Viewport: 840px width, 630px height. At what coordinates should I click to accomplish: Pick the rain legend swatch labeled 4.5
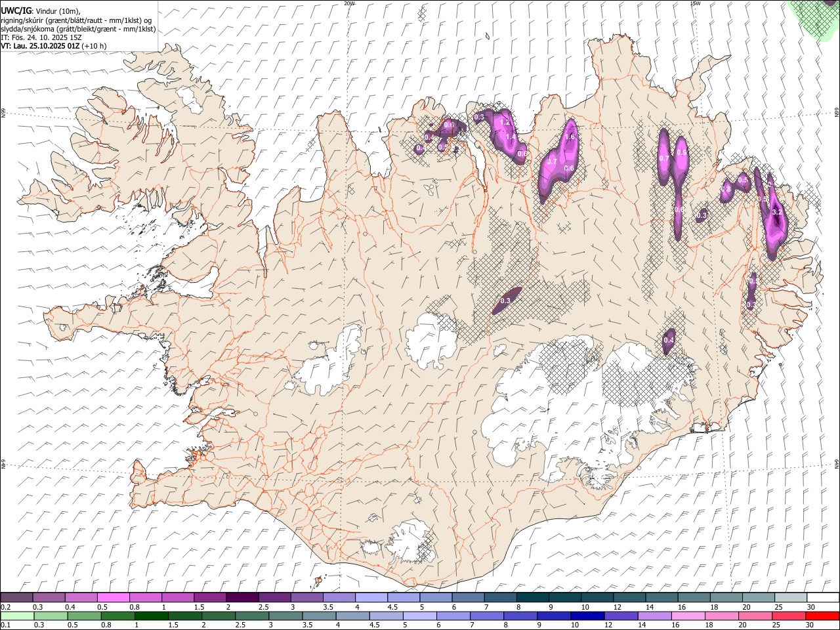(386, 616)
